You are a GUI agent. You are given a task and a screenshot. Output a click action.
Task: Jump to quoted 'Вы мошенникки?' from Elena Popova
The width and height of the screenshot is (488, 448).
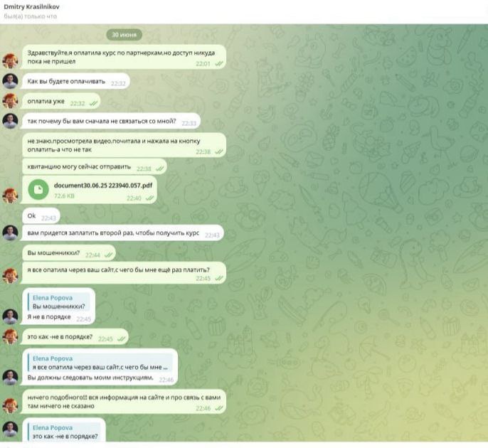(x=59, y=302)
